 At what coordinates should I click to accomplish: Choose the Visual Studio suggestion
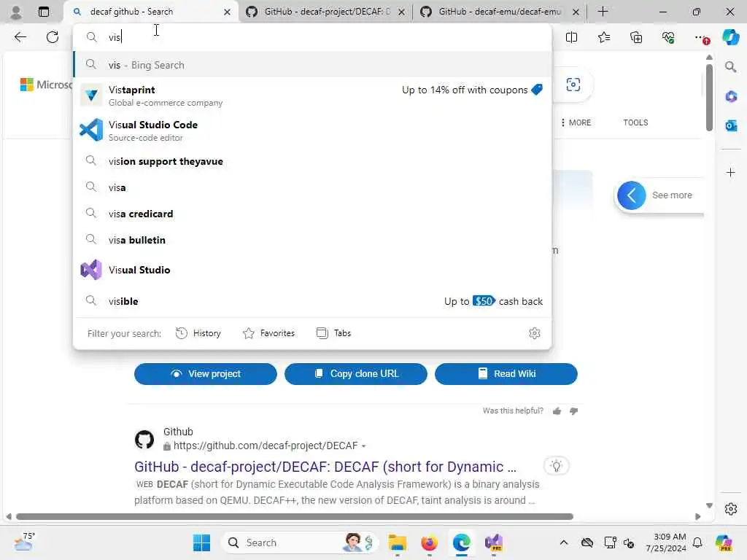[312, 270]
